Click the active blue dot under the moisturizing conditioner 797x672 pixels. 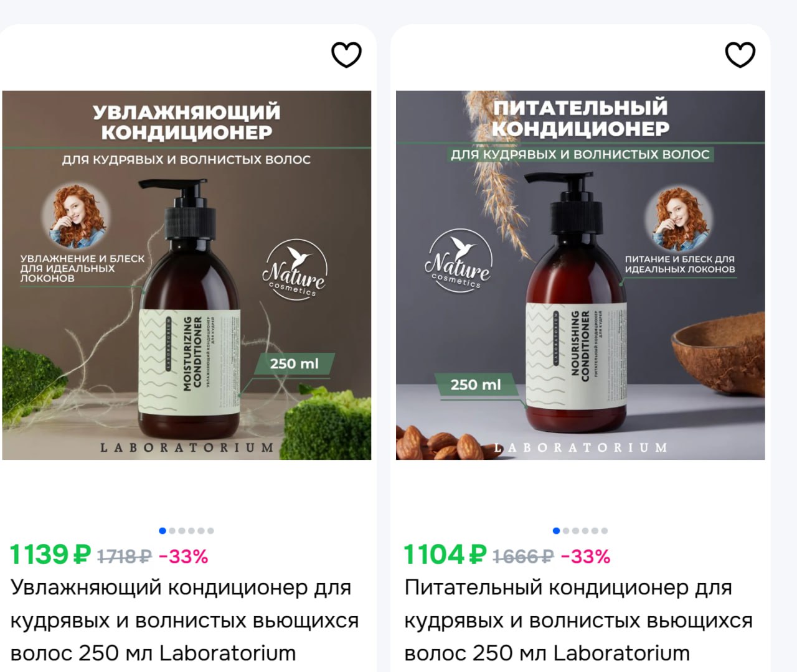(x=163, y=531)
